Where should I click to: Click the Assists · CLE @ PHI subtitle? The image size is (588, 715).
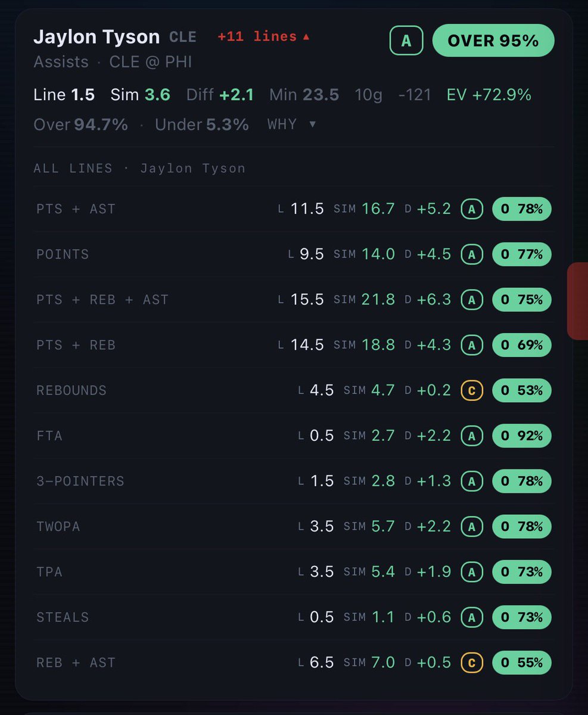click(x=113, y=62)
